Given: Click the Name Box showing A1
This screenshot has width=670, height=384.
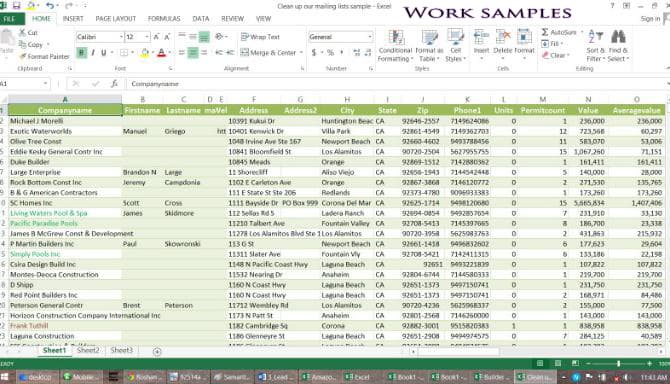Looking at the screenshot, I should [24, 84].
